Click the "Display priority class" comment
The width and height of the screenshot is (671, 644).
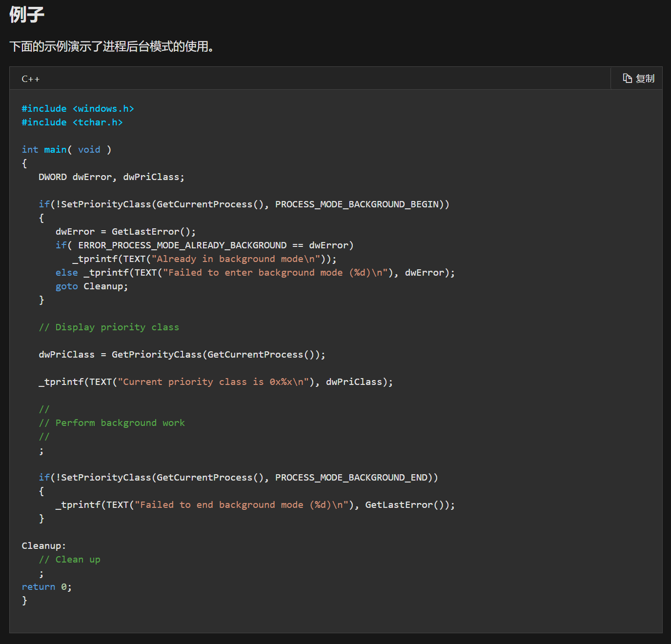(x=109, y=327)
